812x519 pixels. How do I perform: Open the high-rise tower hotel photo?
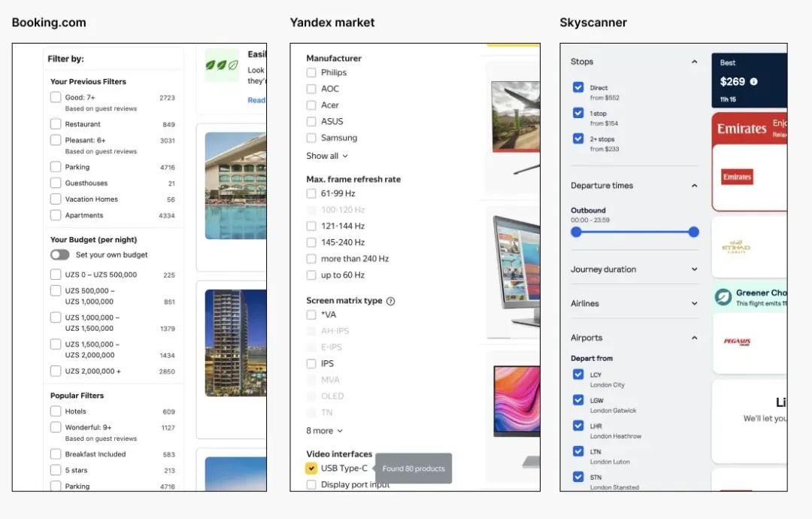pos(235,343)
